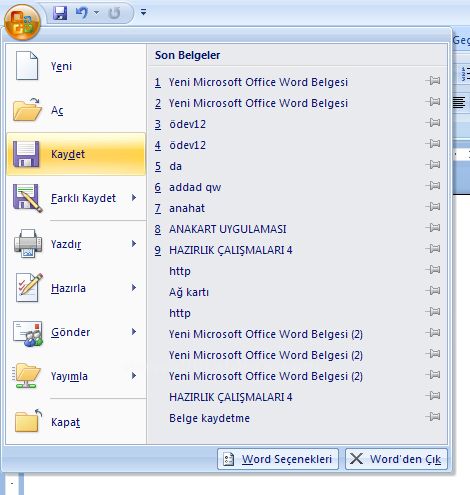Click the Son Belgeler heading

click(187, 55)
